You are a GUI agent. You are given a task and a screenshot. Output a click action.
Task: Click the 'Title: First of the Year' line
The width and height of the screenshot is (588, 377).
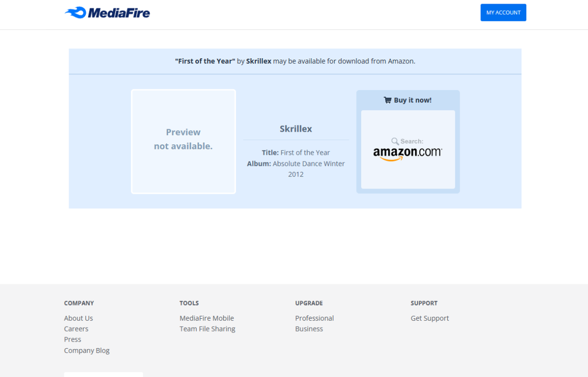[296, 152]
